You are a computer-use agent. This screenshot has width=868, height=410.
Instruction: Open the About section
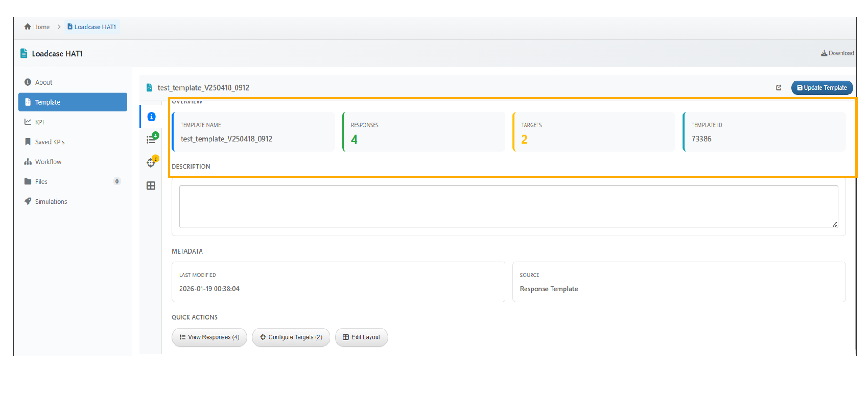pos(44,82)
